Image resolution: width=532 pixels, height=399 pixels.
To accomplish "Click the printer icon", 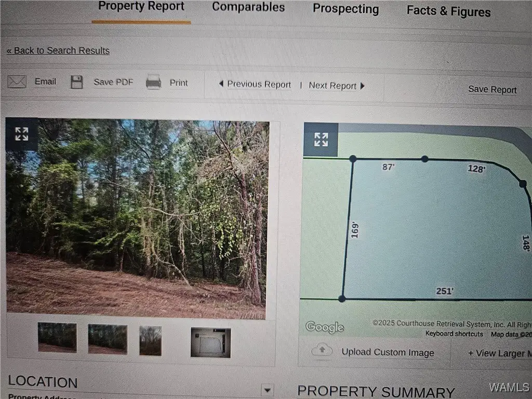I will click(x=153, y=82).
